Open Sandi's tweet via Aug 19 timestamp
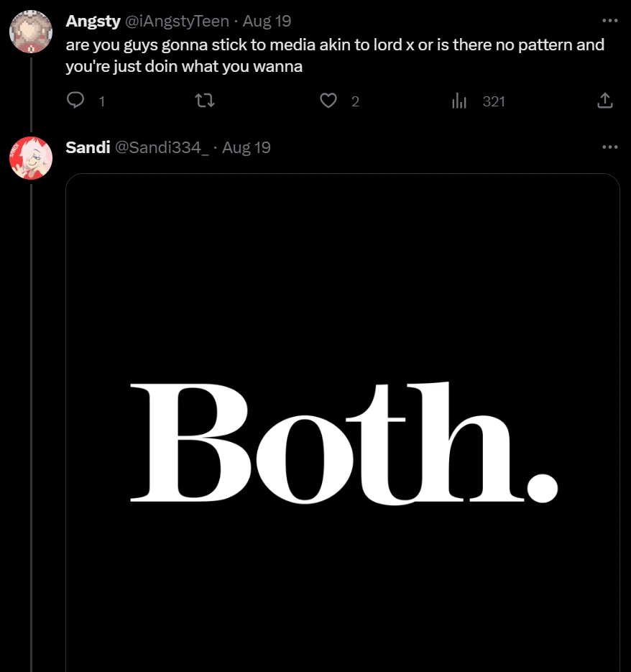The image size is (631, 672). click(x=247, y=147)
